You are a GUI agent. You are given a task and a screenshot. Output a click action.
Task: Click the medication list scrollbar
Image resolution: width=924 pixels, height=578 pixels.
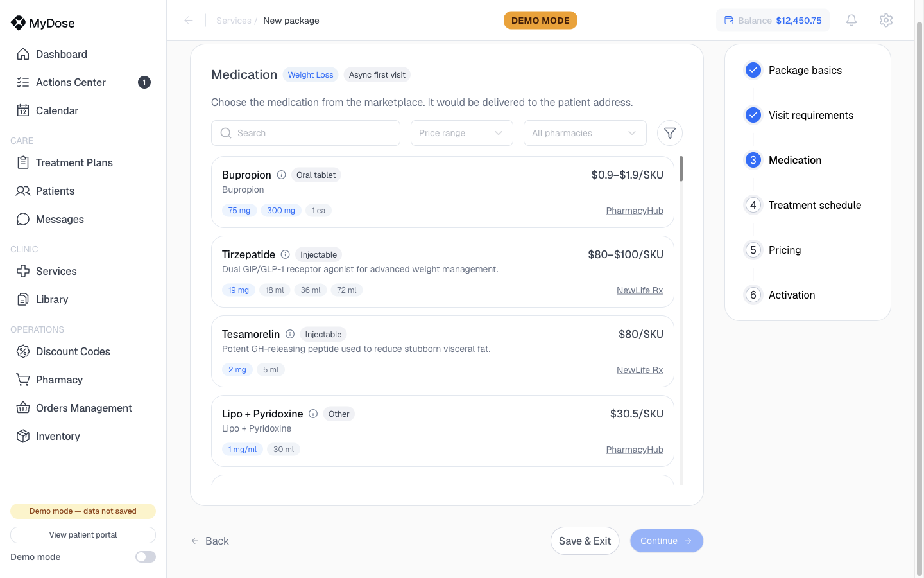(x=681, y=169)
